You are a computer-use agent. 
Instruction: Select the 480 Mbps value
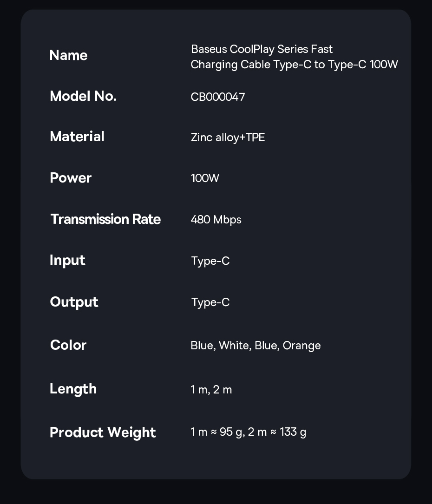click(x=216, y=220)
